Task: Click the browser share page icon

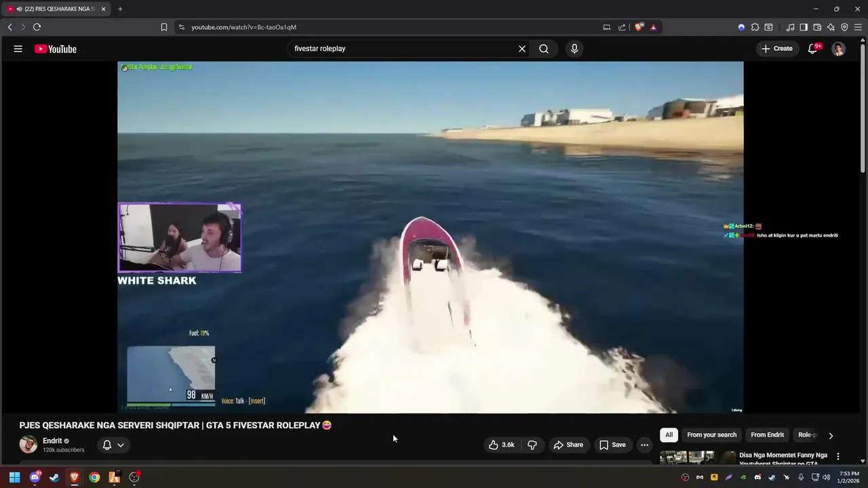Action: pos(622,27)
